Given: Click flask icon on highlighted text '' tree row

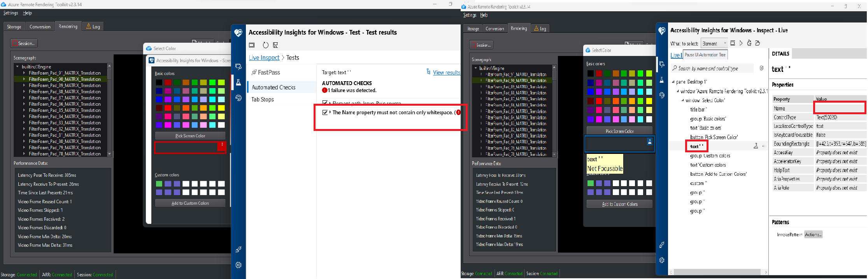Looking at the screenshot, I should click(x=756, y=146).
